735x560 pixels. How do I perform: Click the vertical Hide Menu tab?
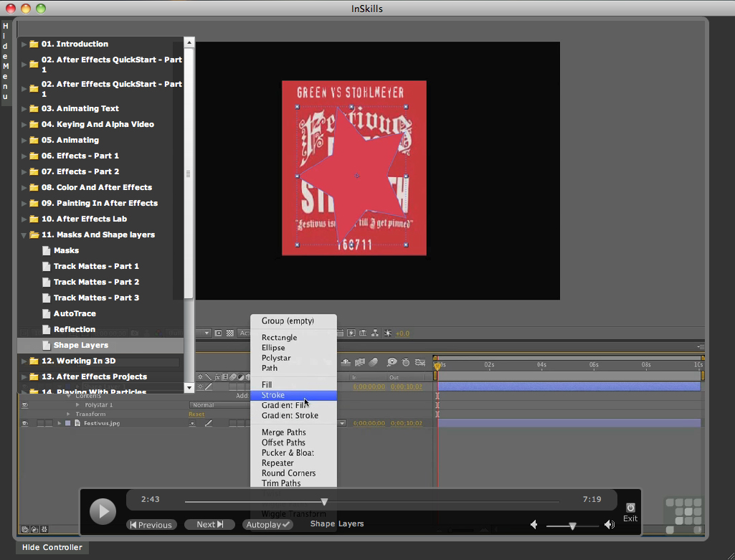pyautogui.click(x=6, y=61)
